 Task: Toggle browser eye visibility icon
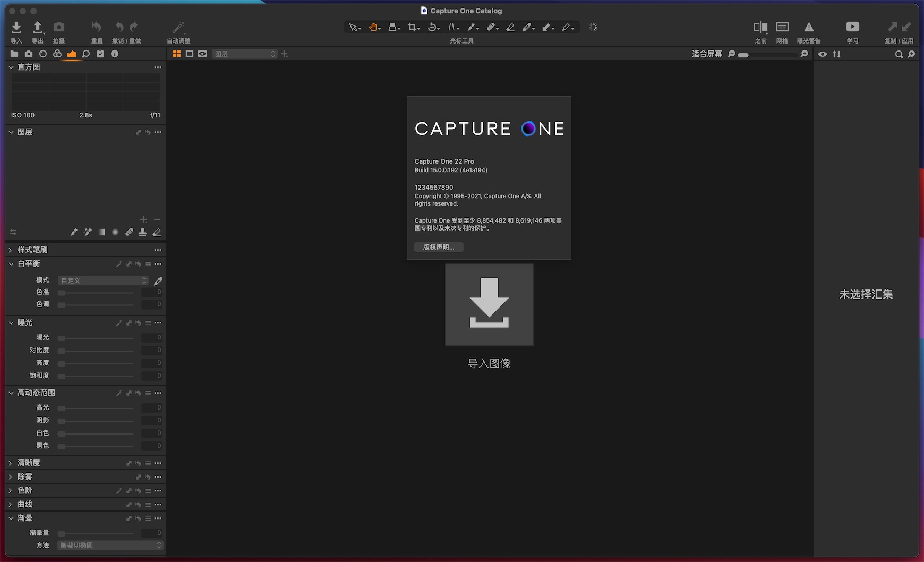823,54
